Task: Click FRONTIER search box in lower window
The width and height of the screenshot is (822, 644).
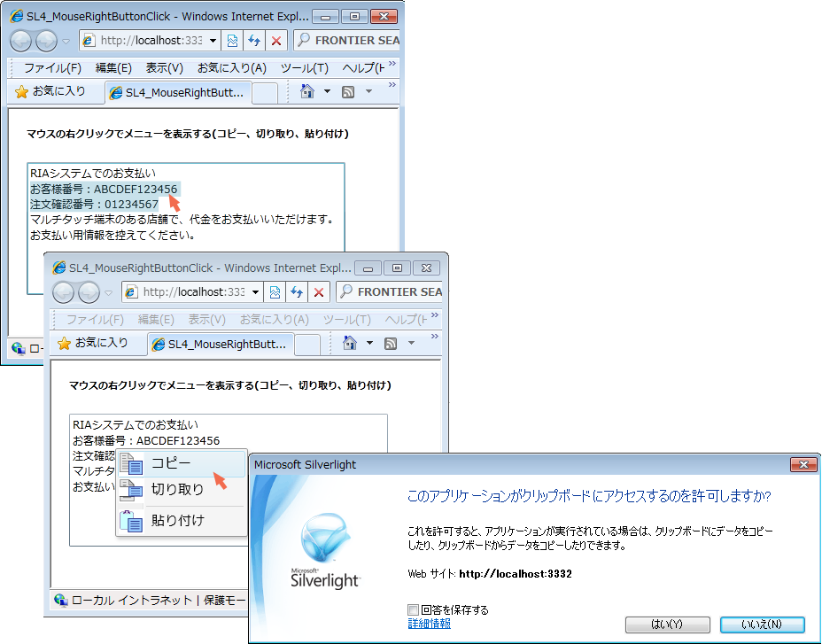Action: 390,292
